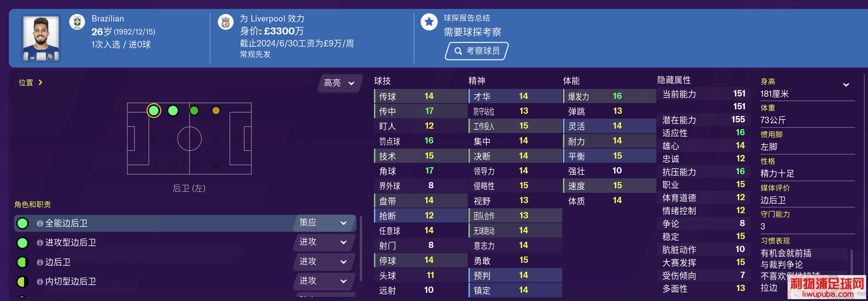The width and height of the screenshot is (868, 301).
Task: Select the highlighted left-back position dot
Action: pos(154,110)
